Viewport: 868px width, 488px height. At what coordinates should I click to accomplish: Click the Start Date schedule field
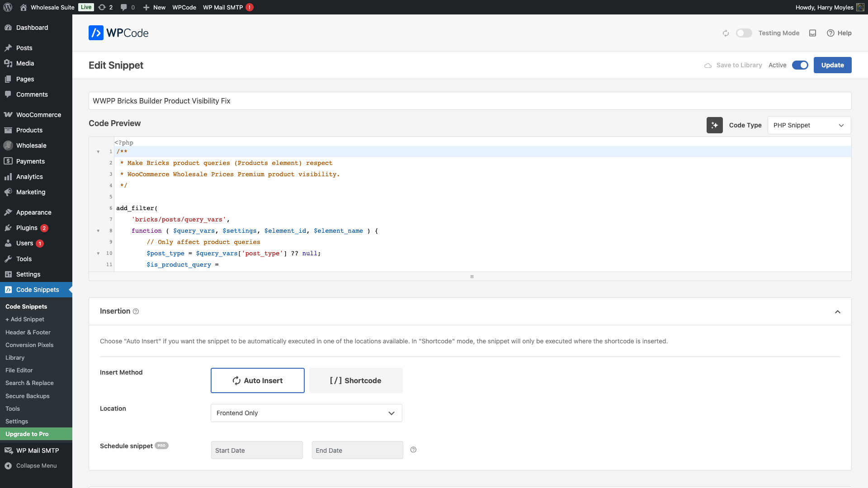(x=256, y=450)
